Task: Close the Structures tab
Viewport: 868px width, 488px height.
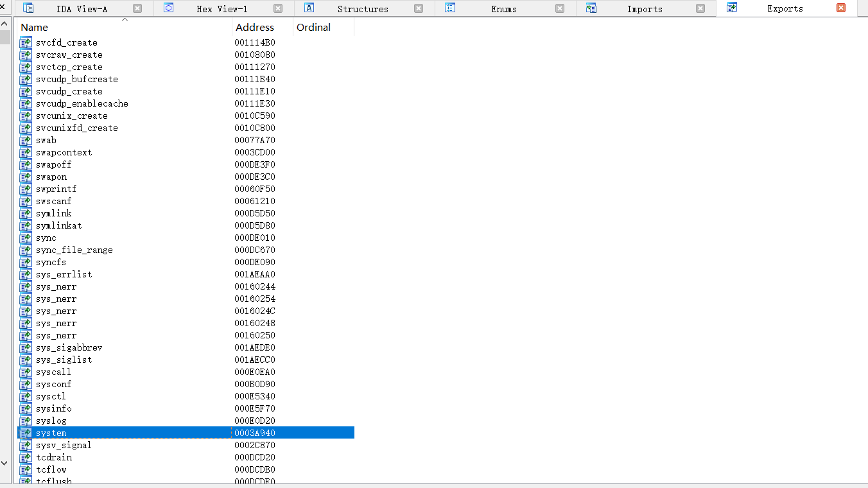Action: (x=419, y=8)
